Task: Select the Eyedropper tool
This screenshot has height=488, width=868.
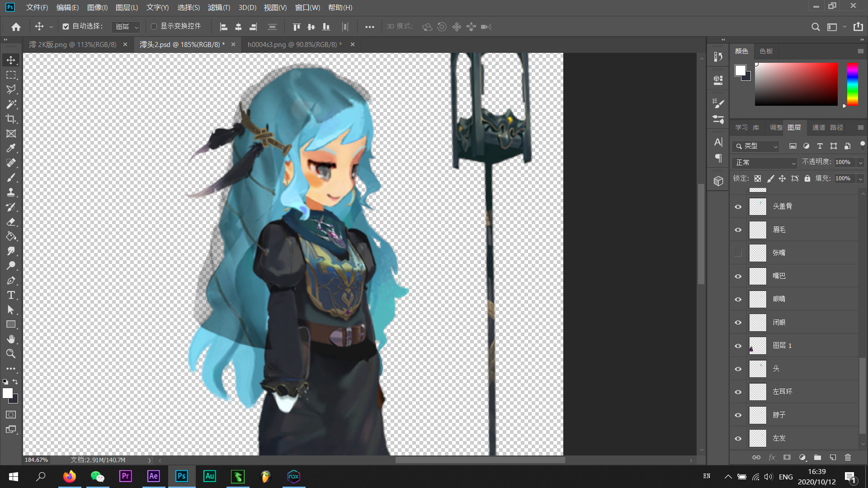Action: tap(11, 148)
